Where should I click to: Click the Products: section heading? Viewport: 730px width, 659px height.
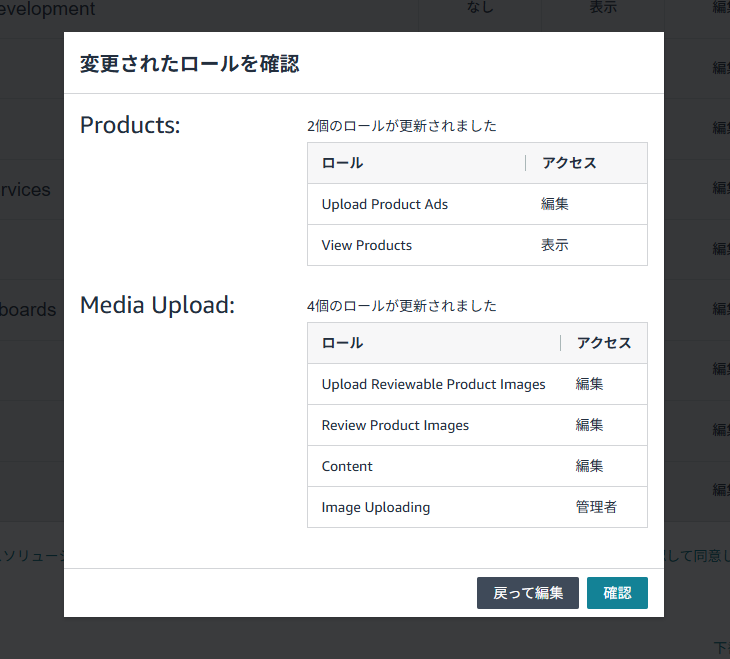tap(130, 126)
